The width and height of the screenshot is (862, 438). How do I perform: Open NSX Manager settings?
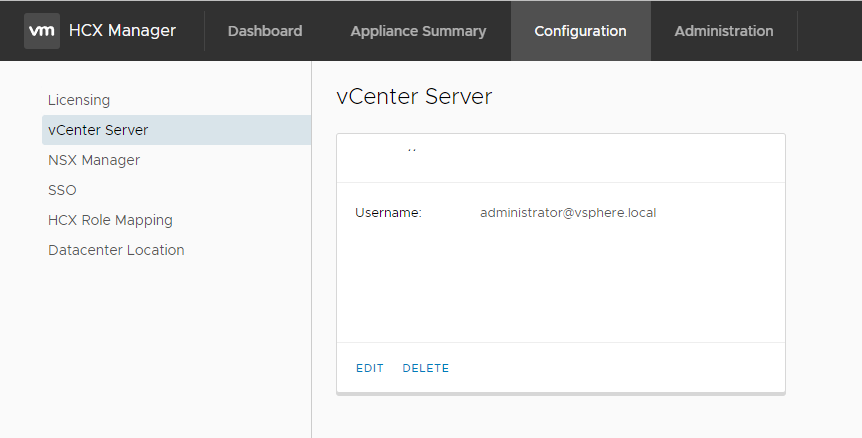[x=94, y=160]
